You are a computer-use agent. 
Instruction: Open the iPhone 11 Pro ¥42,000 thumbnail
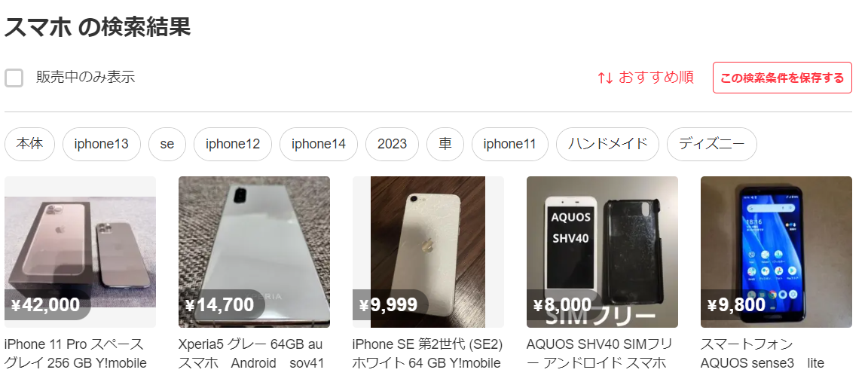coord(81,252)
